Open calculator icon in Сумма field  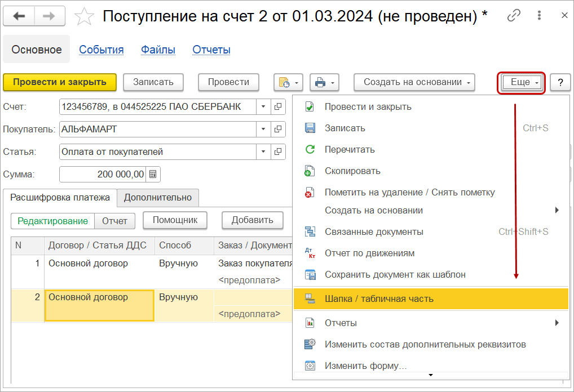pos(153,175)
